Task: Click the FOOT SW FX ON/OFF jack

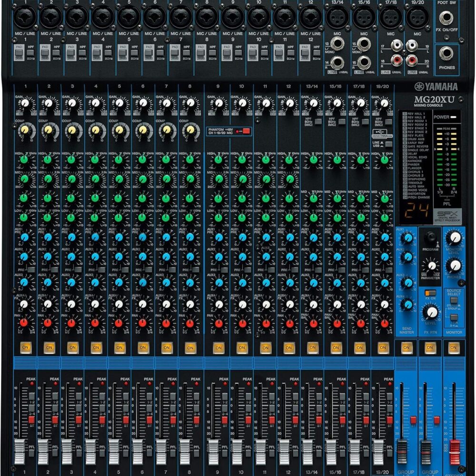Action: pyautogui.click(x=446, y=17)
